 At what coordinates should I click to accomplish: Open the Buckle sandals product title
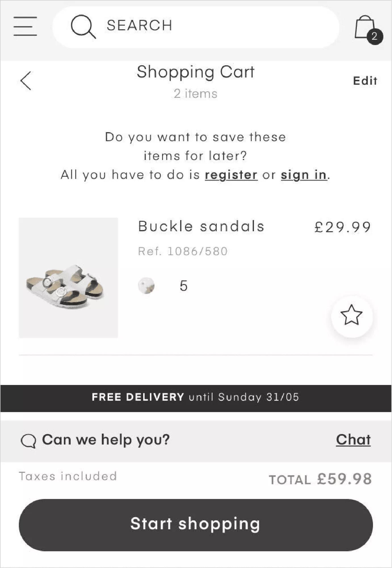tap(201, 226)
